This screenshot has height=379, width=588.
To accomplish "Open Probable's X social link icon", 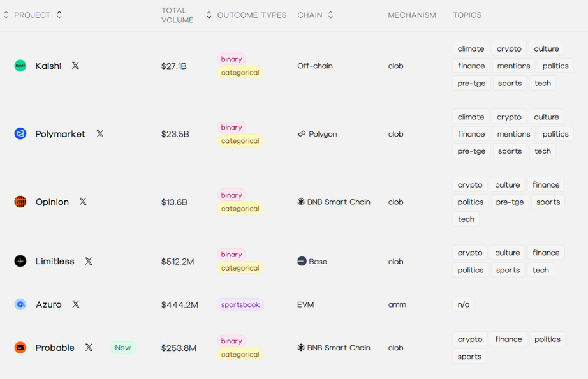I will 89,348.
